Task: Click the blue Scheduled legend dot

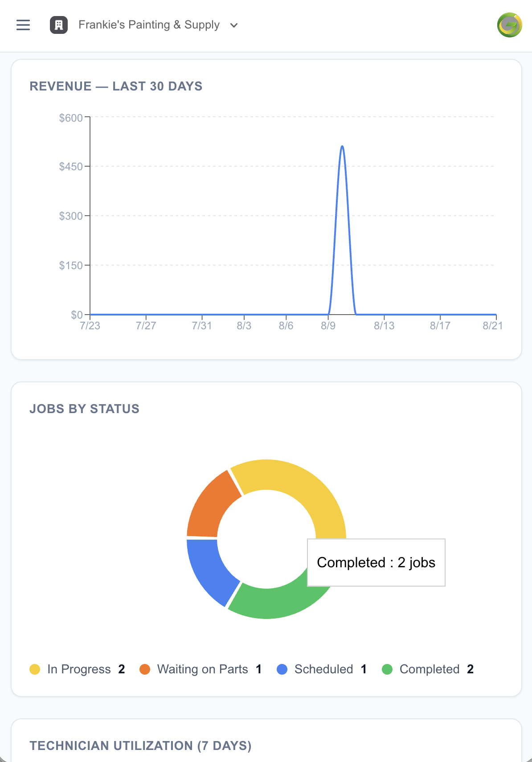Action: [282, 669]
